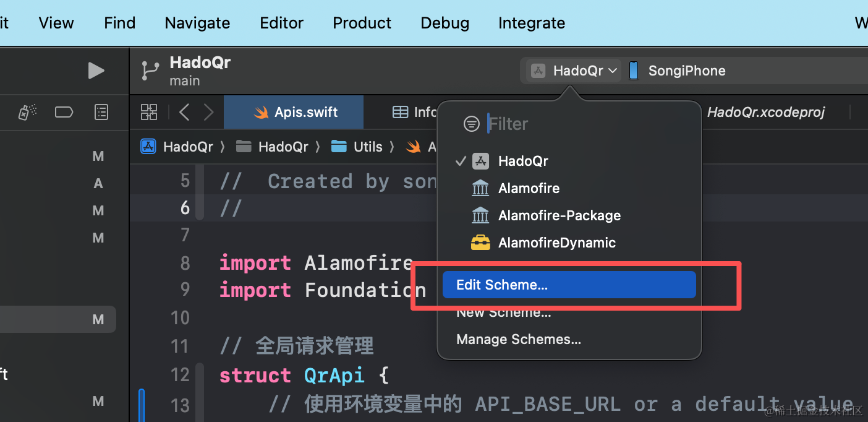This screenshot has width=868, height=422.
Task: Open the breakpoint navigator tag icon
Action: (x=64, y=112)
